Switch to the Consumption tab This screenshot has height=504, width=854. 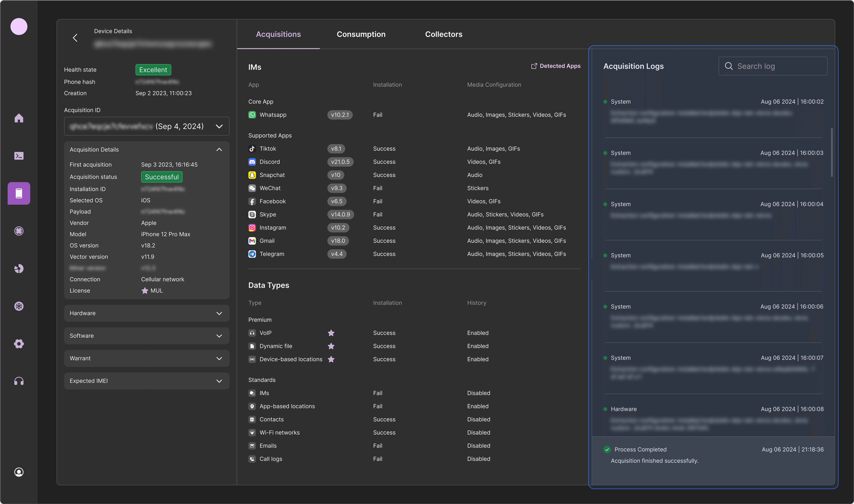click(361, 34)
